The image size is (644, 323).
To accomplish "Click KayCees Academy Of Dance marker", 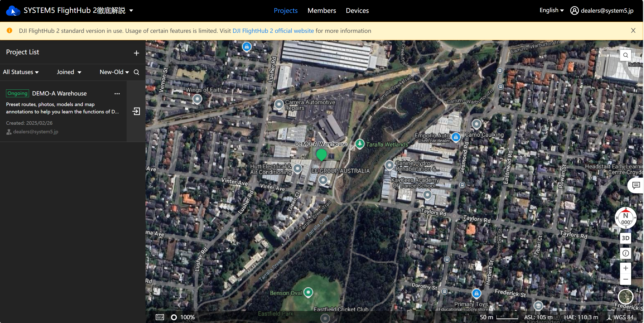I will 427,195.
